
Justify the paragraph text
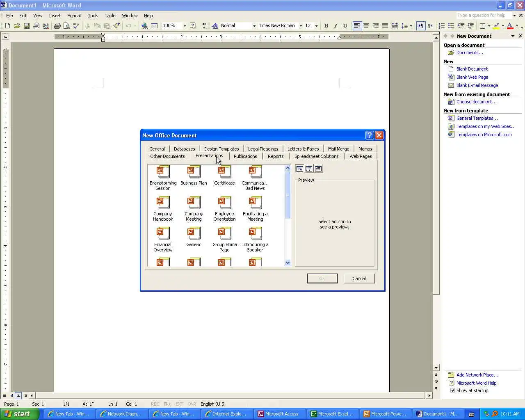385,26
